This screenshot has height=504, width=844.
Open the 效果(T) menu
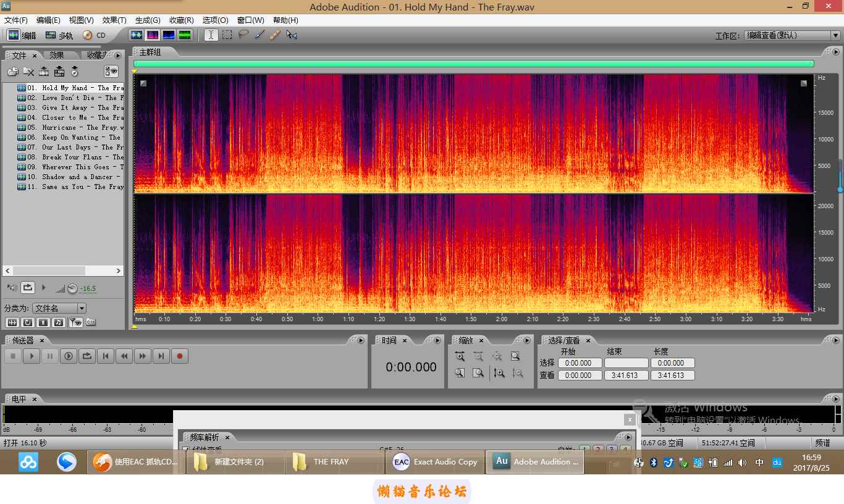click(114, 20)
